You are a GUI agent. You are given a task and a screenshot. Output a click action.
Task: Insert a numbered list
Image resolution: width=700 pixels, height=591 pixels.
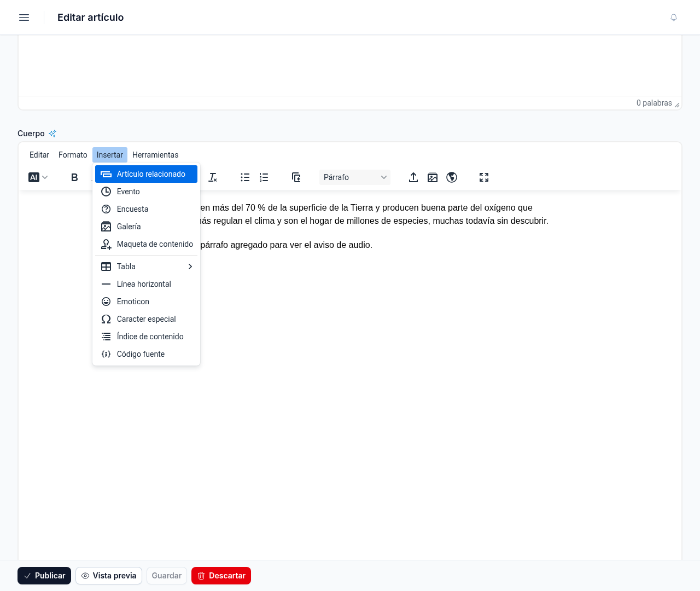(264, 177)
